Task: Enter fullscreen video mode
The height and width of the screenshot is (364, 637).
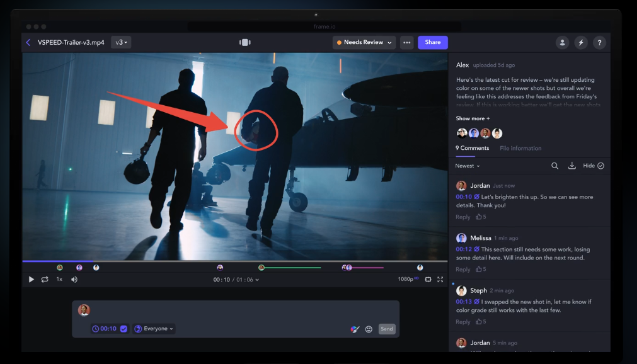Action: click(x=440, y=280)
